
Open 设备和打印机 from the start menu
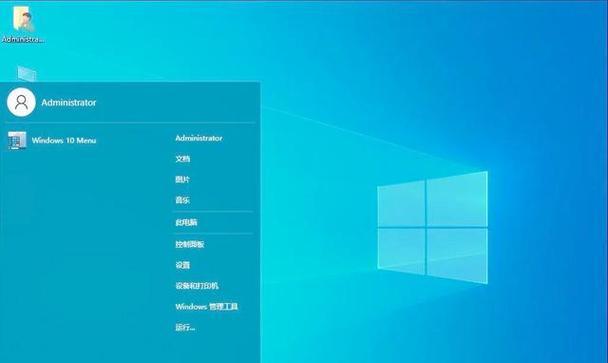197,286
